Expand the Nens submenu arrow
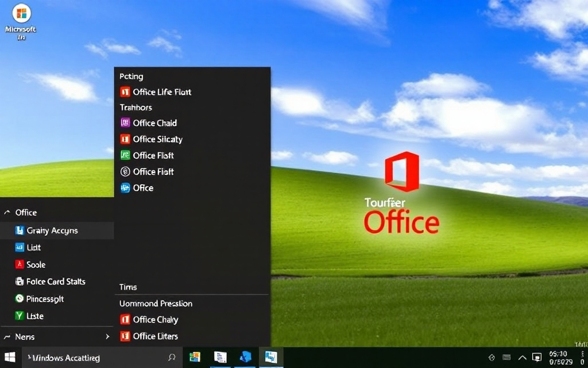The height and width of the screenshot is (368, 588). tap(107, 337)
